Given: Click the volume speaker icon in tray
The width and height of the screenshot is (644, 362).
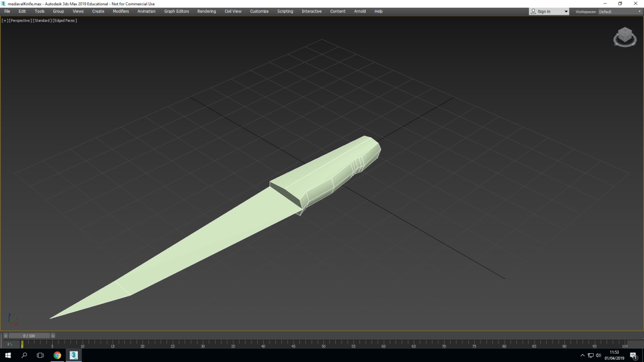Looking at the screenshot, I should tap(598, 356).
